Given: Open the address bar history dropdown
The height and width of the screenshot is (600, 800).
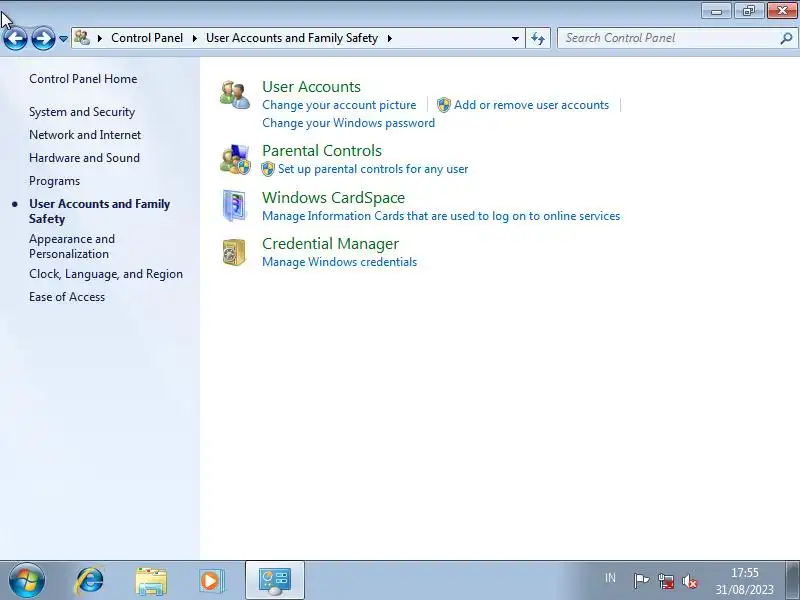Looking at the screenshot, I should tap(515, 38).
